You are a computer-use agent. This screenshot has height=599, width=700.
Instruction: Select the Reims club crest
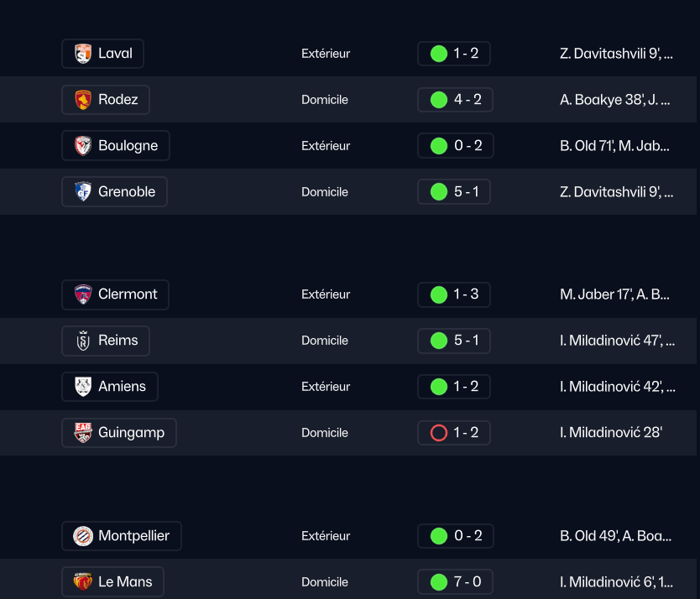tap(82, 341)
